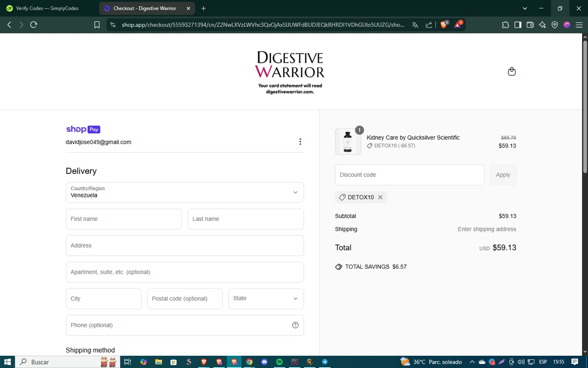Open File Explorer from the taskbar
This screenshot has width=588, height=368.
(158, 362)
